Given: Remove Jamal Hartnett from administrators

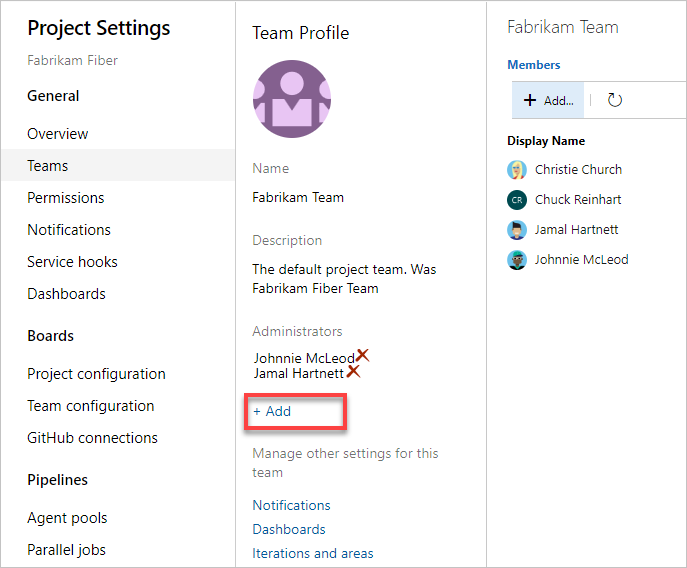Looking at the screenshot, I should coord(353,372).
